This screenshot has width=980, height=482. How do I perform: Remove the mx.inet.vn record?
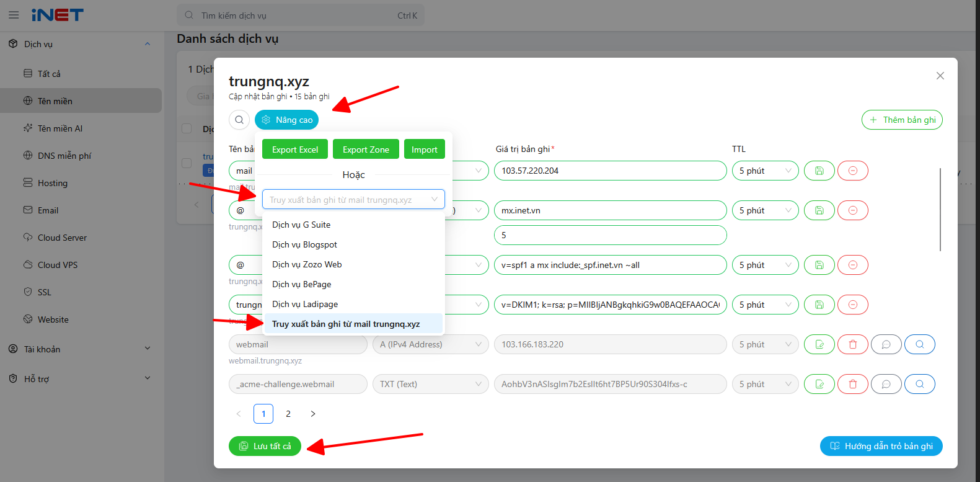click(853, 210)
